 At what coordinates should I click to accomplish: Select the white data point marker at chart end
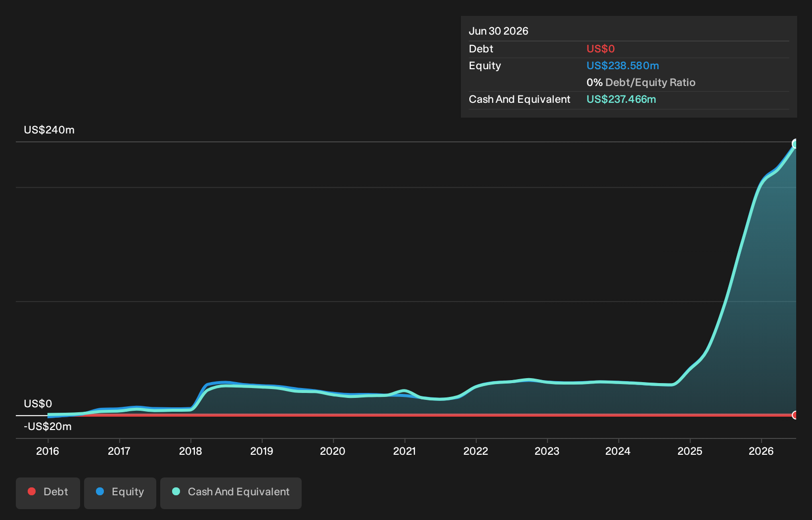click(795, 144)
